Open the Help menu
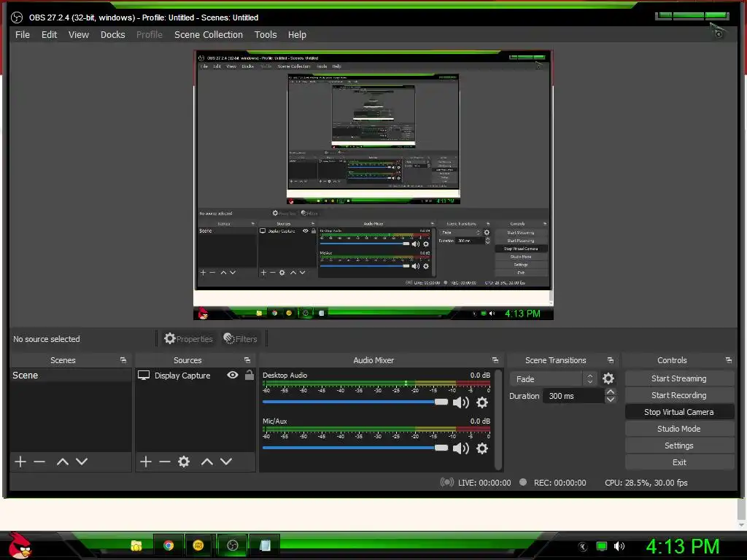 tap(298, 35)
